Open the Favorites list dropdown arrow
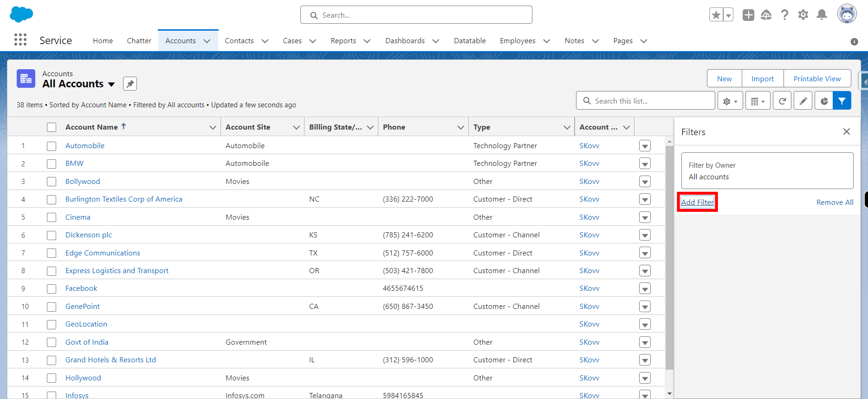 pyautogui.click(x=728, y=15)
